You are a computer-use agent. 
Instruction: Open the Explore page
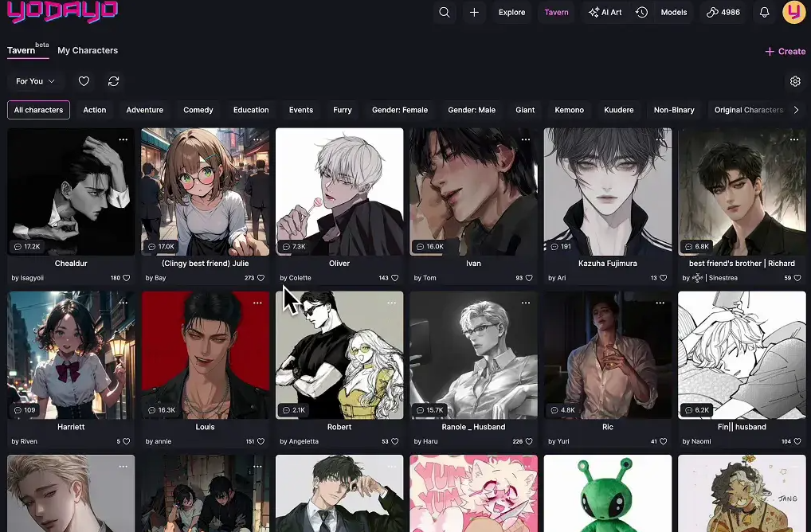[x=511, y=12]
